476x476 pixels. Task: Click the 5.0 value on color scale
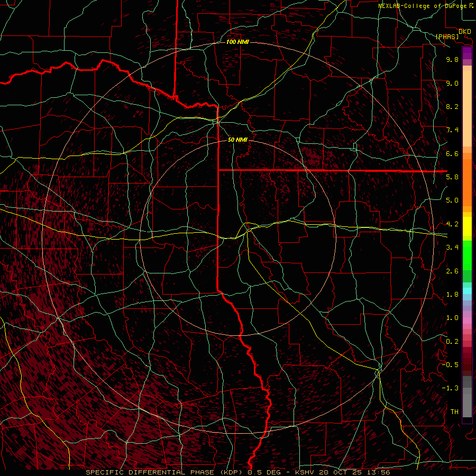click(452, 200)
